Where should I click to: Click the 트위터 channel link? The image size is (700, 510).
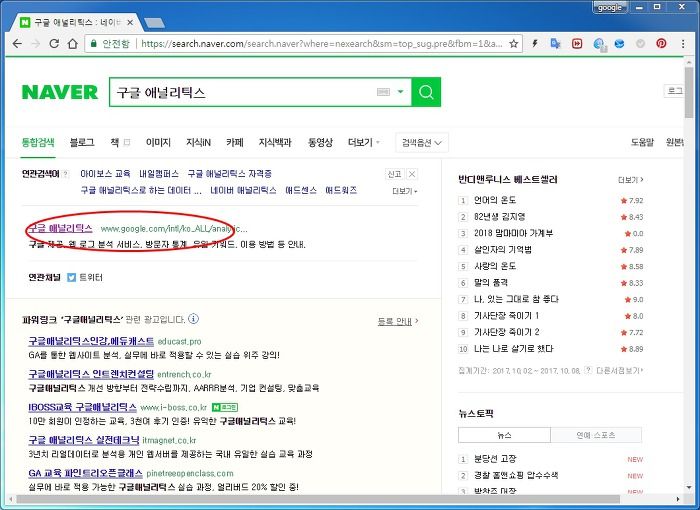pos(91,277)
